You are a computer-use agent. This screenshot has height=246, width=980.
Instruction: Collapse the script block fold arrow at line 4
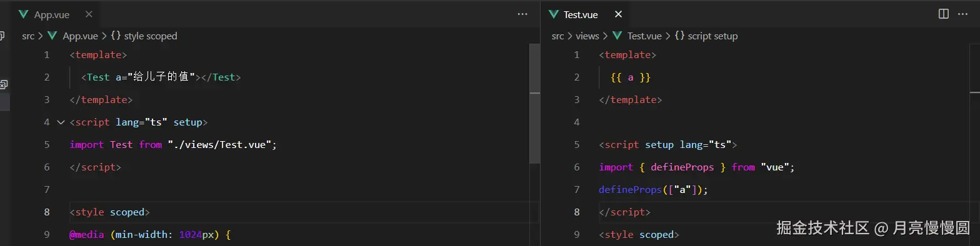click(61, 122)
